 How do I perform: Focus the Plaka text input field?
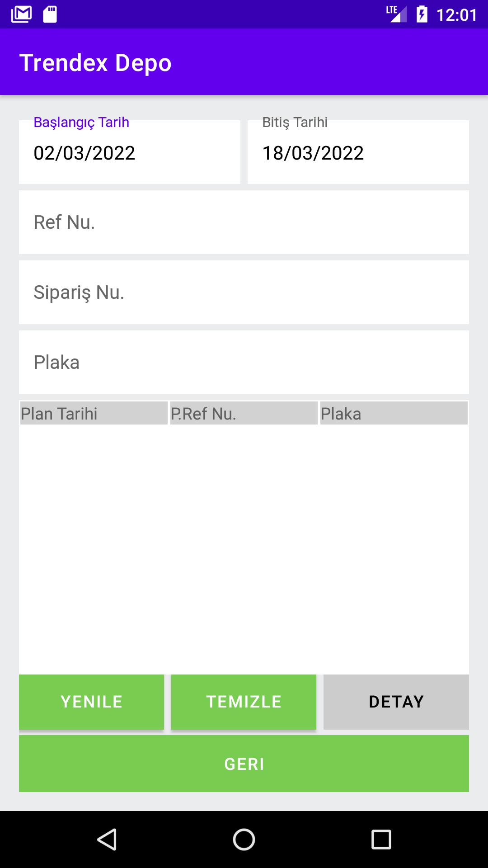point(244,362)
